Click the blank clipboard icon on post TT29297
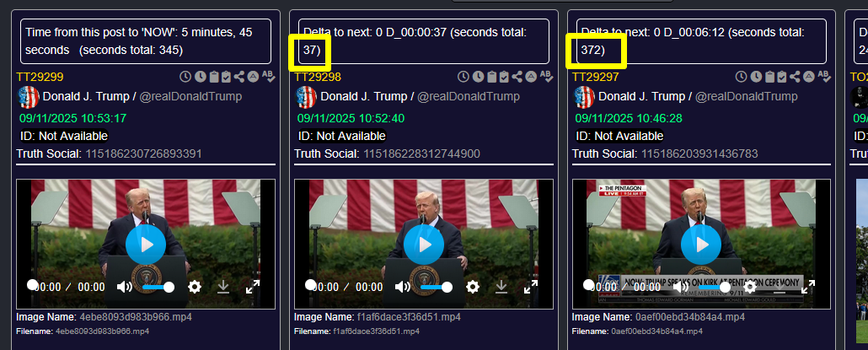The image size is (868, 350). pyautogui.click(x=769, y=77)
